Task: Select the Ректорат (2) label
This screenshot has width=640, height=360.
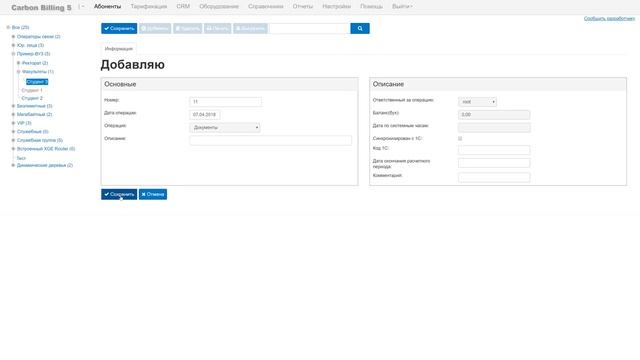Action: tap(35, 63)
